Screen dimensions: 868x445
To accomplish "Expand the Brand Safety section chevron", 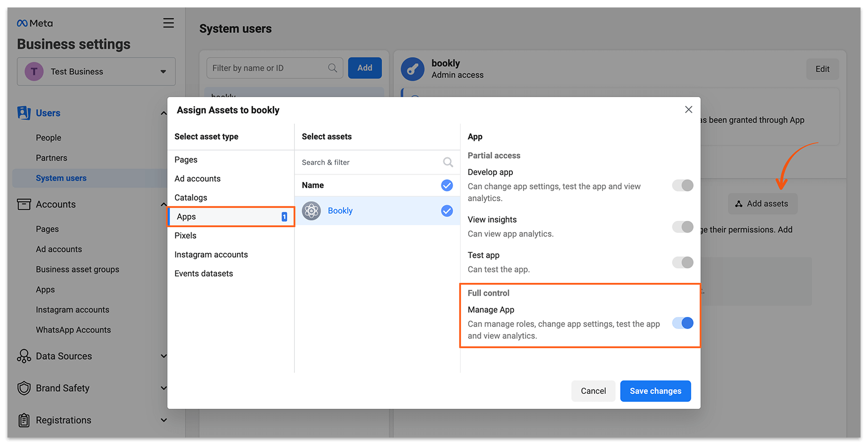I will pyautogui.click(x=164, y=388).
